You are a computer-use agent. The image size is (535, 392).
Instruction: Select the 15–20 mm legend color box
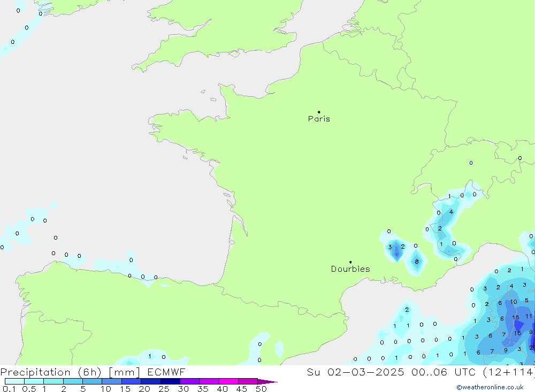pos(132,381)
